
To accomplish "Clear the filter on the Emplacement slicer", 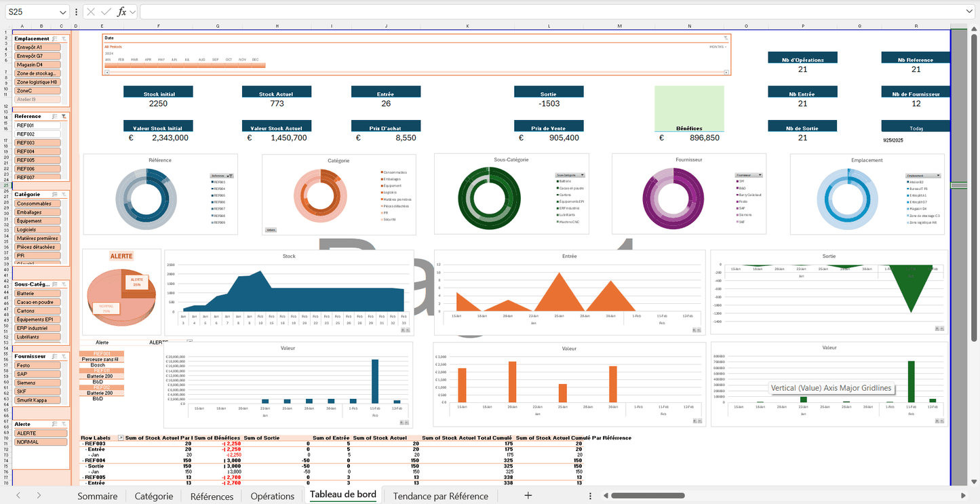I will point(64,39).
